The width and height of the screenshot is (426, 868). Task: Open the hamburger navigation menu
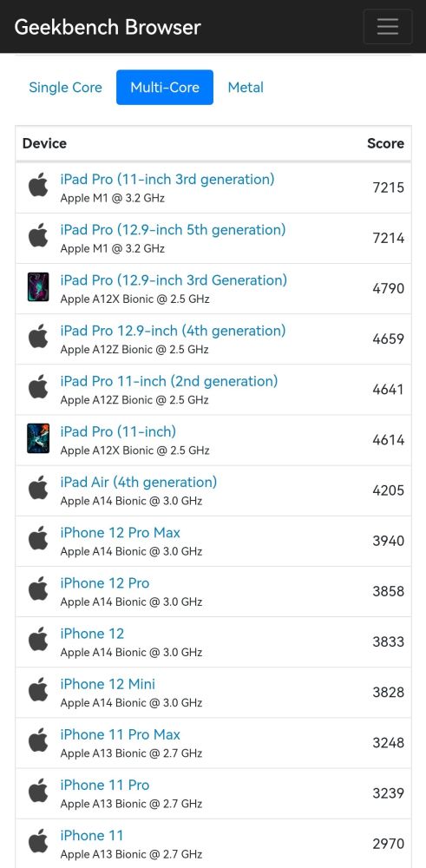pos(387,27)
